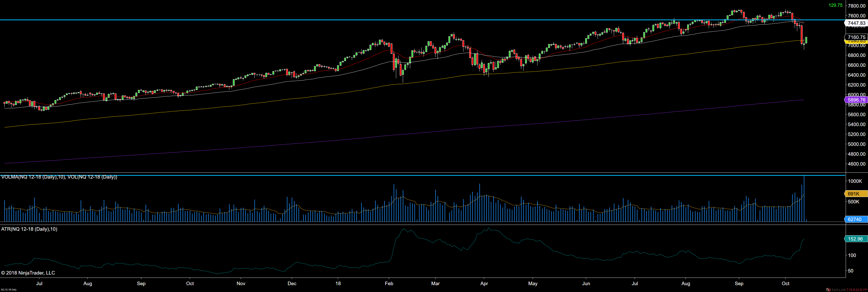868x292 pixels.
Task: Click the 5000.00 price axis label
Action: click(857, 144)
